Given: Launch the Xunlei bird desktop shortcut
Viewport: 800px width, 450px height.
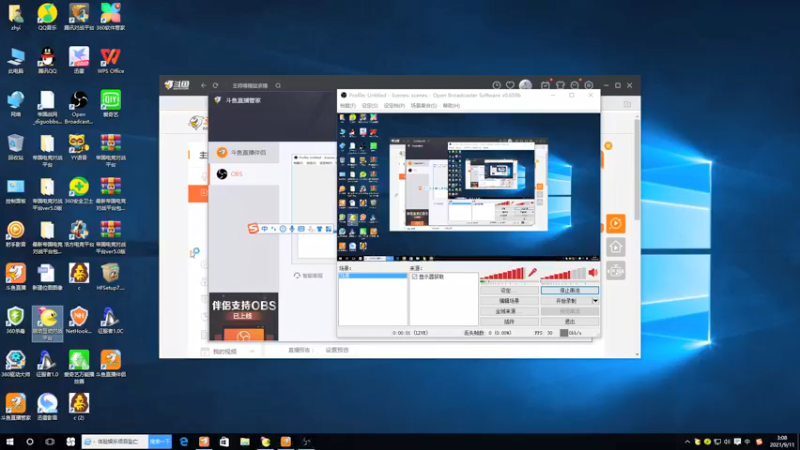Looking at the screenshot, I should tap(79, 60).
